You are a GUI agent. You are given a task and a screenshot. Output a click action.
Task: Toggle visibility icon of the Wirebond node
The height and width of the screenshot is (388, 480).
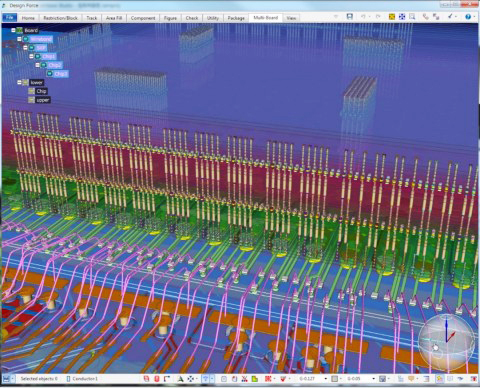click(26, 39)
